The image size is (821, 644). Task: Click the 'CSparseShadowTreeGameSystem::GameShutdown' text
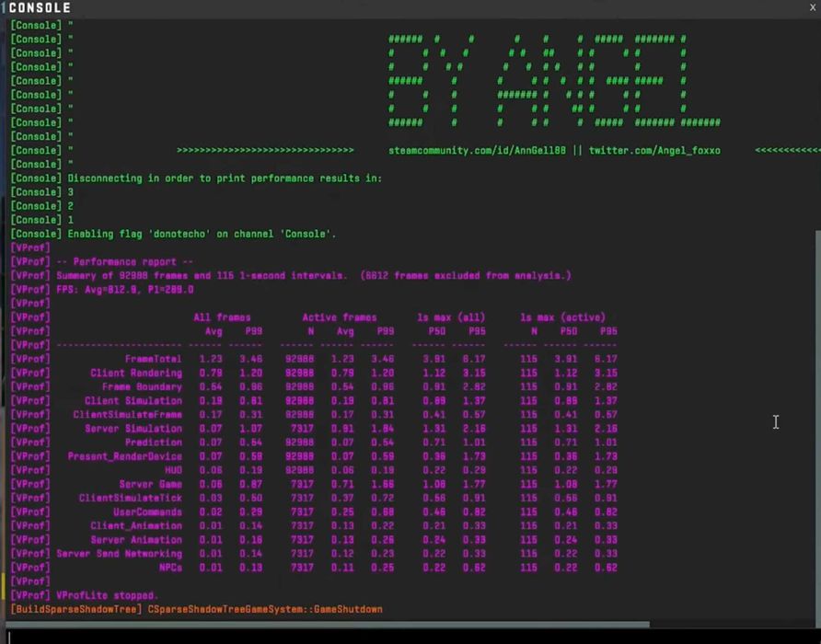coord(265,609)
